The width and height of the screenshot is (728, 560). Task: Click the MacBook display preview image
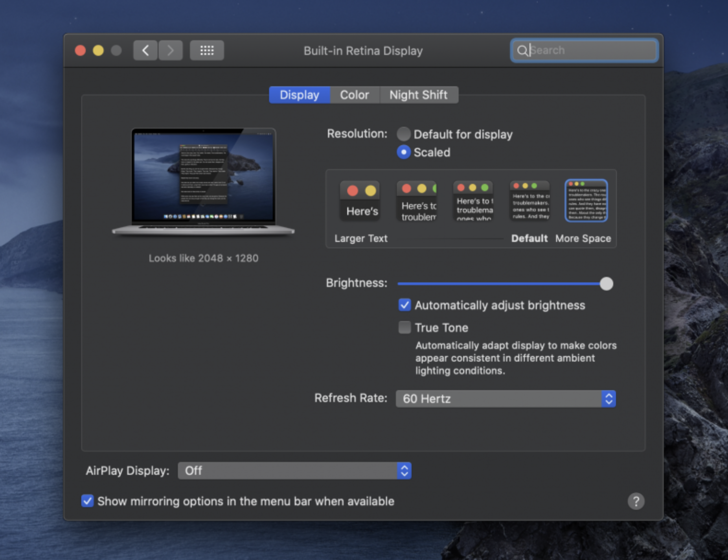[x=203, y=182]
